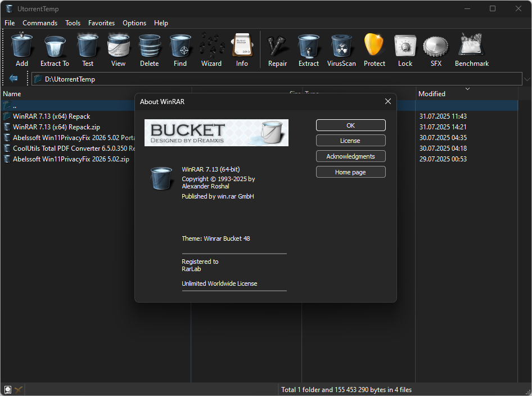Sort by the Name column header

coord(96,93)
